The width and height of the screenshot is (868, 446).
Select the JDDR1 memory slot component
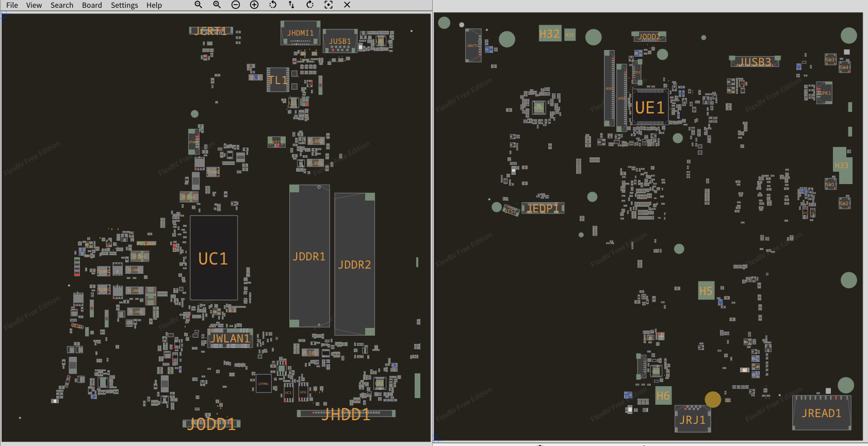point(309,256)
